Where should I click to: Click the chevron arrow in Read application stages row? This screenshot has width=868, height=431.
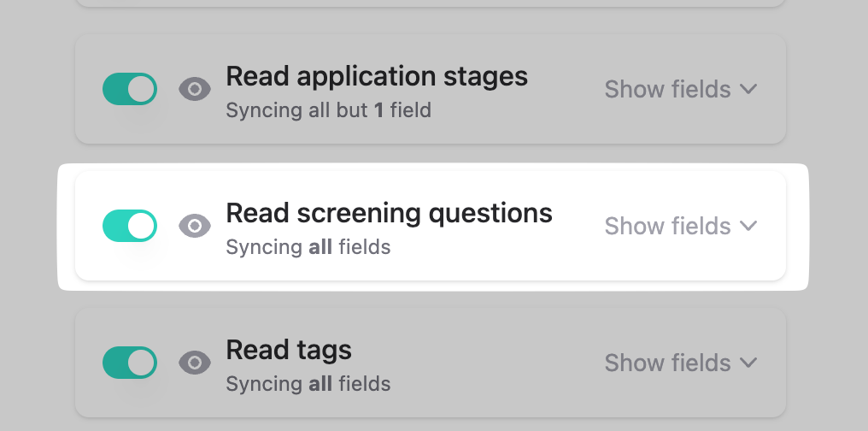(x=748, y=89)
